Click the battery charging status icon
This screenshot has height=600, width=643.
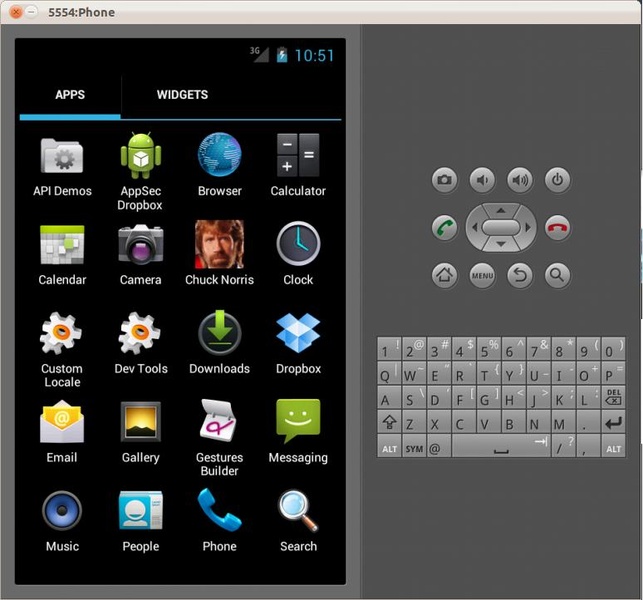coord(282,55)
